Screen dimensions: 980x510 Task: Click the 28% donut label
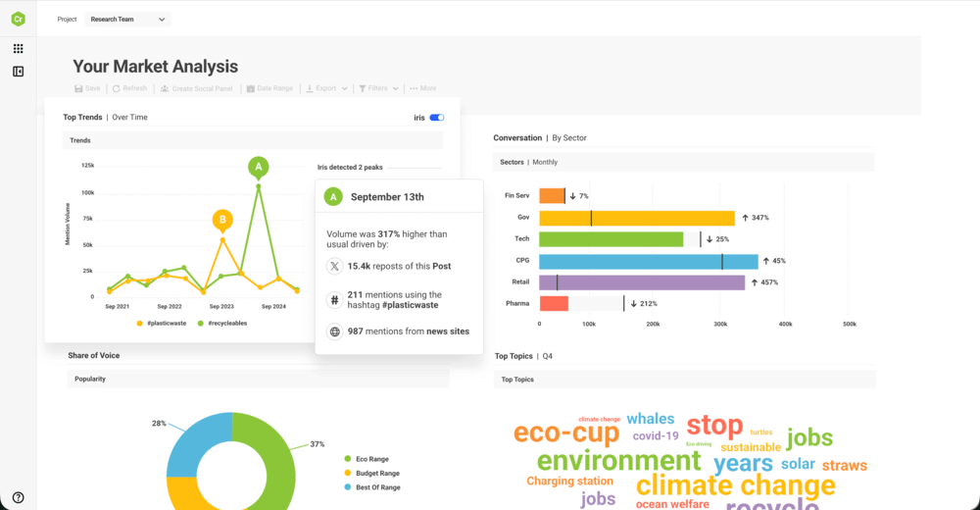[x=159, y=424]
